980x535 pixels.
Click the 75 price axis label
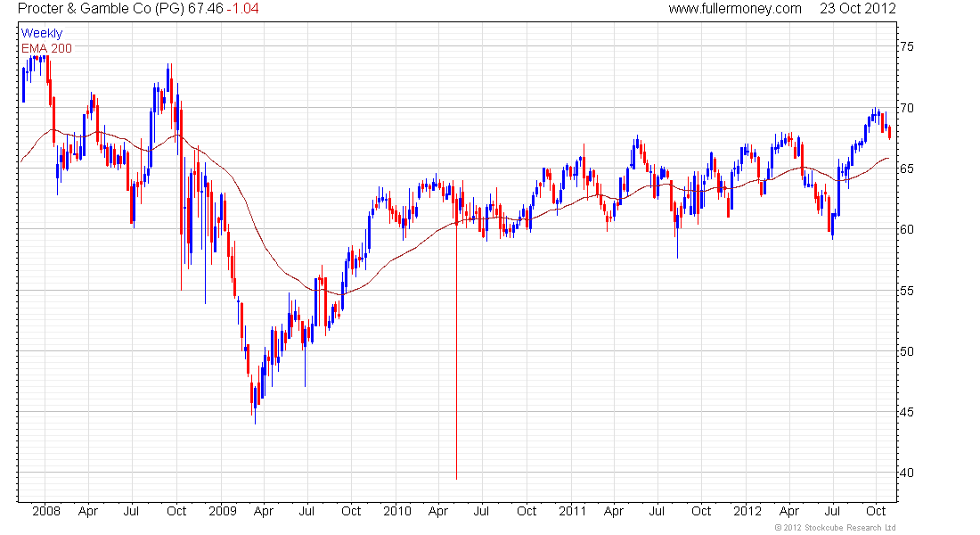907,47
